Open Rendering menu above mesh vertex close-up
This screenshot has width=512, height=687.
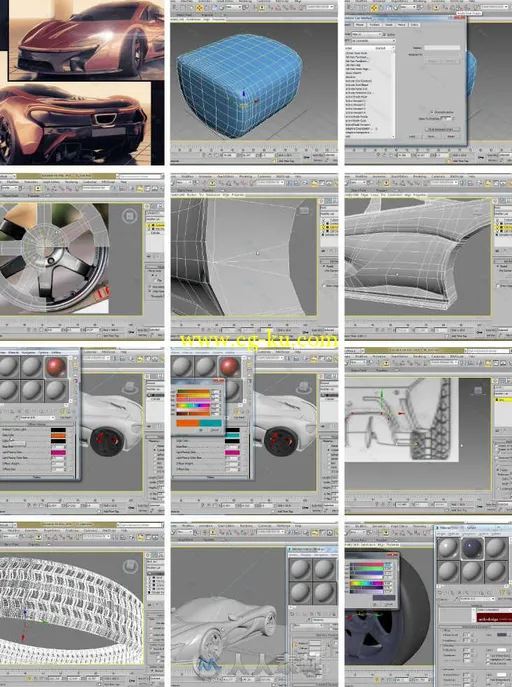245,177
